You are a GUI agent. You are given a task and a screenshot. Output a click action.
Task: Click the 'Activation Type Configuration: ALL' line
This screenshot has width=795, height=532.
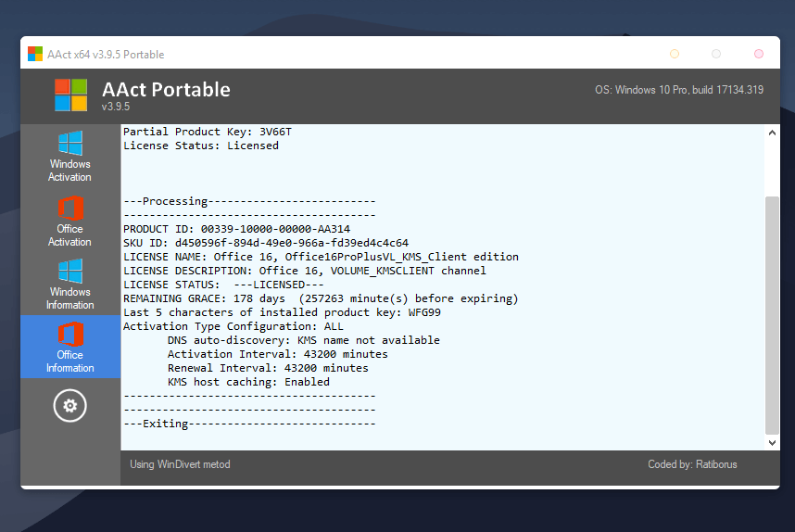pyautogui.click(x=233, y=326)
